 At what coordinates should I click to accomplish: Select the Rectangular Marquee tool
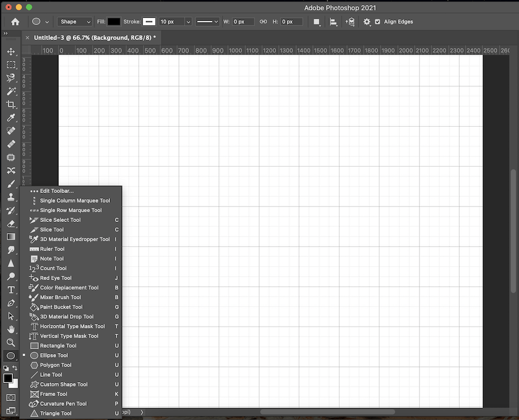coord(11,65)
